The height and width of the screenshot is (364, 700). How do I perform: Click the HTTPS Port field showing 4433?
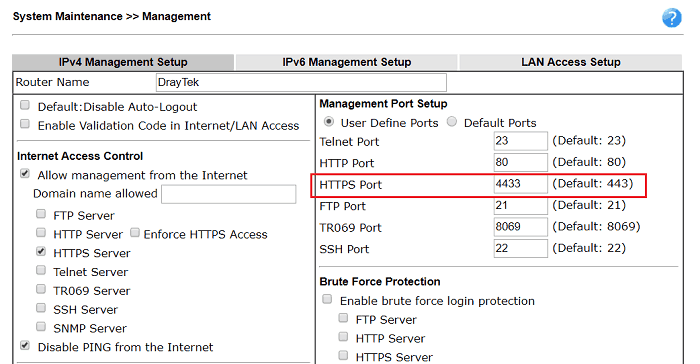click(x=521, y=184)
